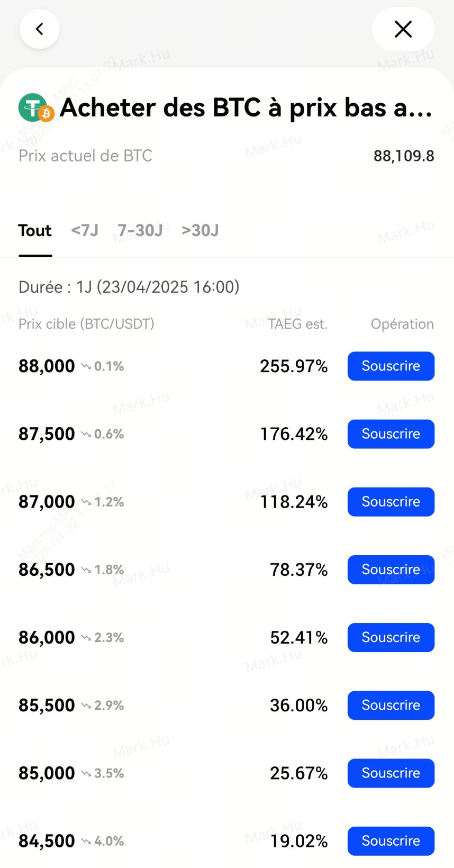The width and height of the screenshot is (454, 868).
Task: Subscribe at the 87,000 price row
Action: click(391, 502)
